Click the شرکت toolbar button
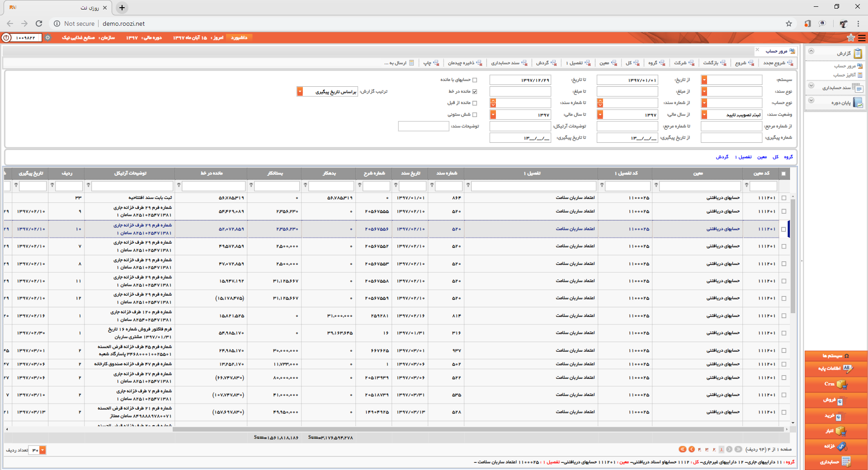This screenshot has width=868, height=470. point(684,63)
